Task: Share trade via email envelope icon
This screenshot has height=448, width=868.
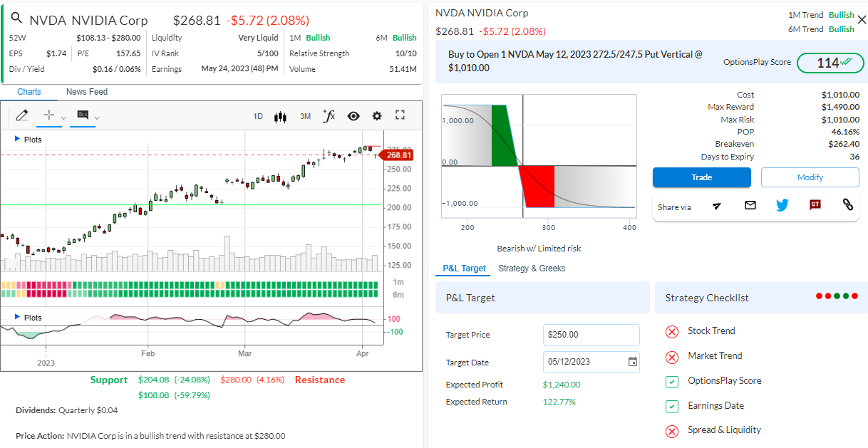Action: point(750,205)
